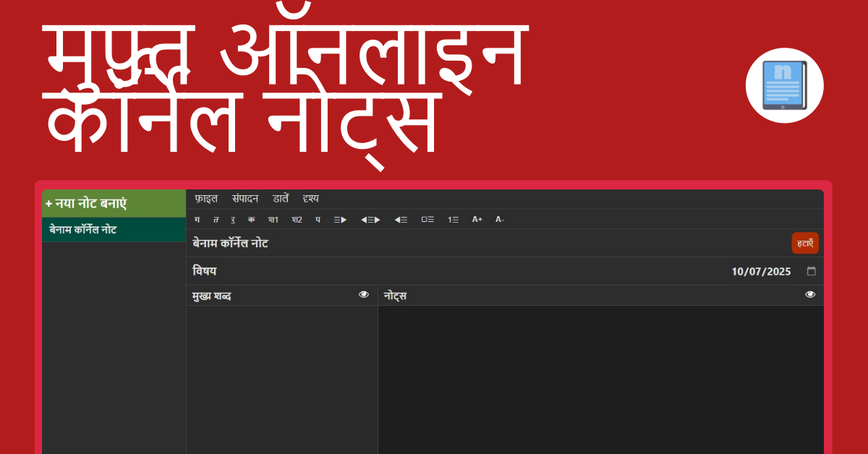Click inside the नोट्स editing area
This screenshot has width=868, height=454.
(600, 380)
